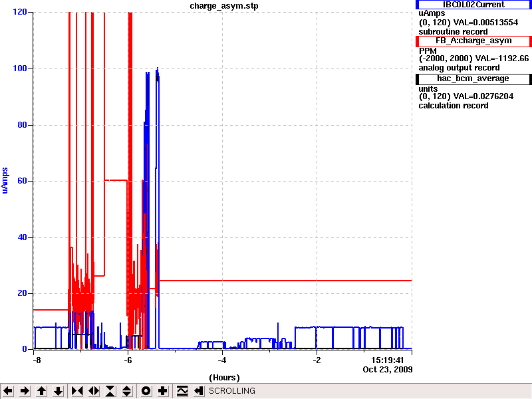Pan the plot right with right arrow
The image size is (532, 399).
pos(25,391)
